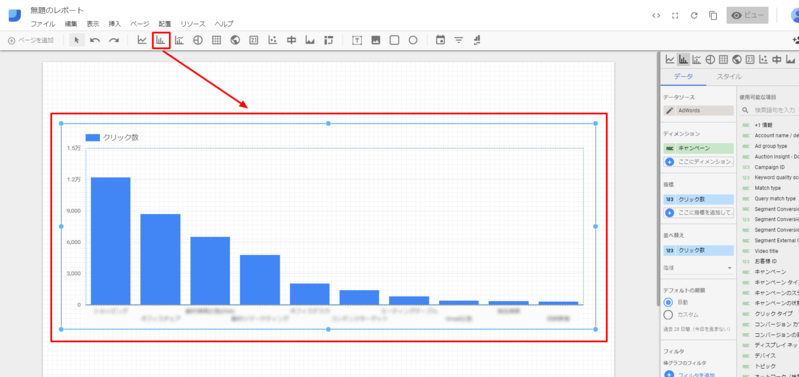
Task: Insert a table from toolbar
Action: click(x=217, y=40)
